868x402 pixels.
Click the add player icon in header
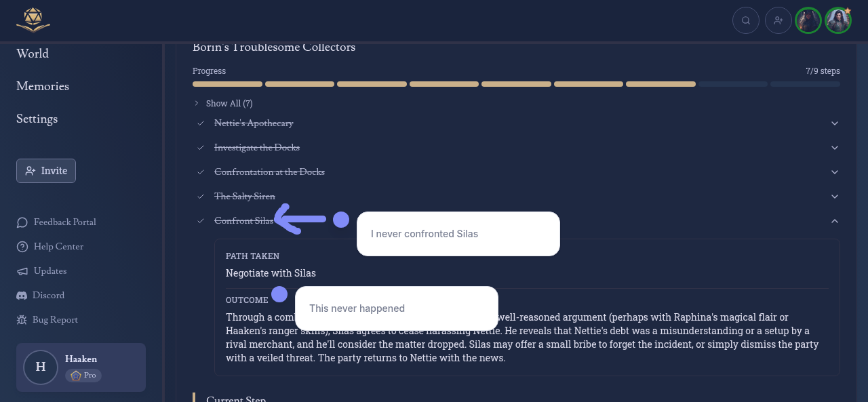tap(778, 20)
